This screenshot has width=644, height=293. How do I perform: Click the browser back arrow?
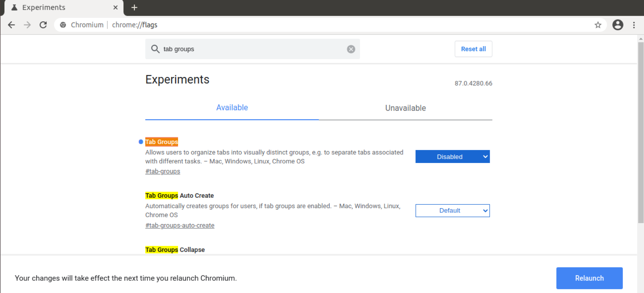click(11, 25)
